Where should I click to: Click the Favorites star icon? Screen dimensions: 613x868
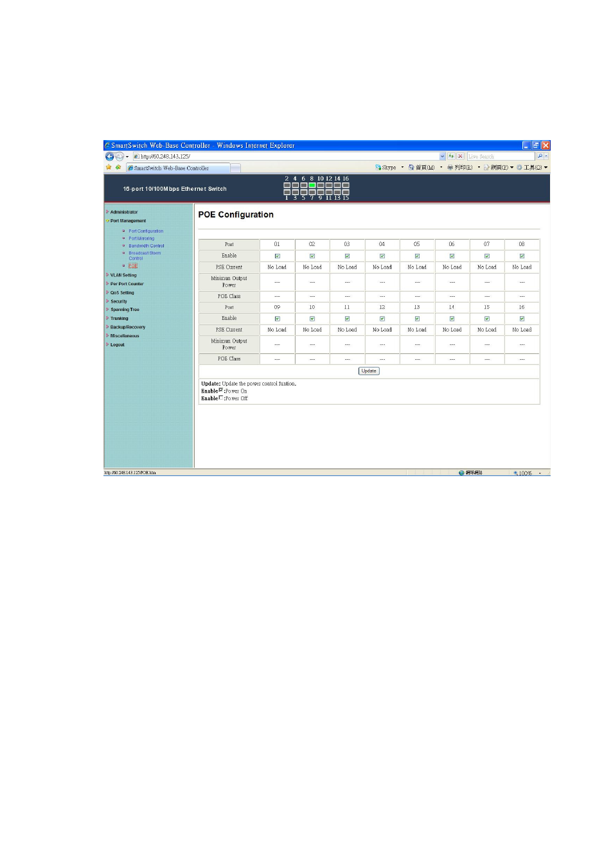pyautogui.click(x=109, y=167)
